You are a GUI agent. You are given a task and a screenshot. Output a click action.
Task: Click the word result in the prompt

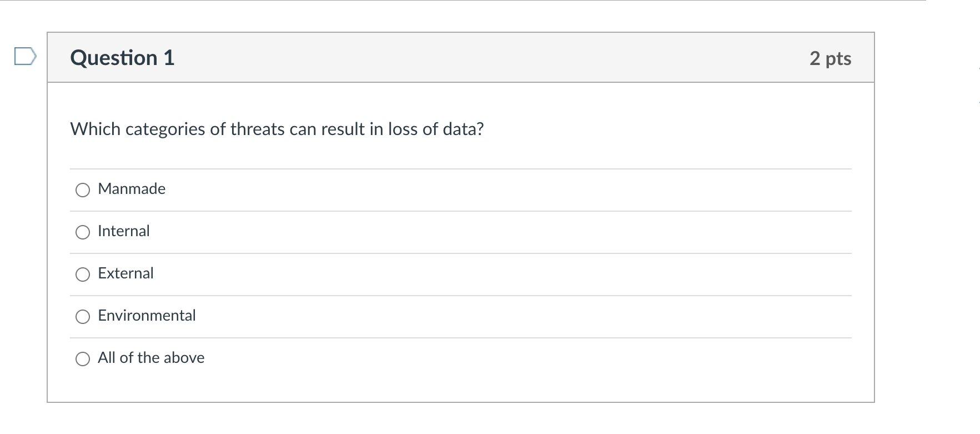click(342, 129)
